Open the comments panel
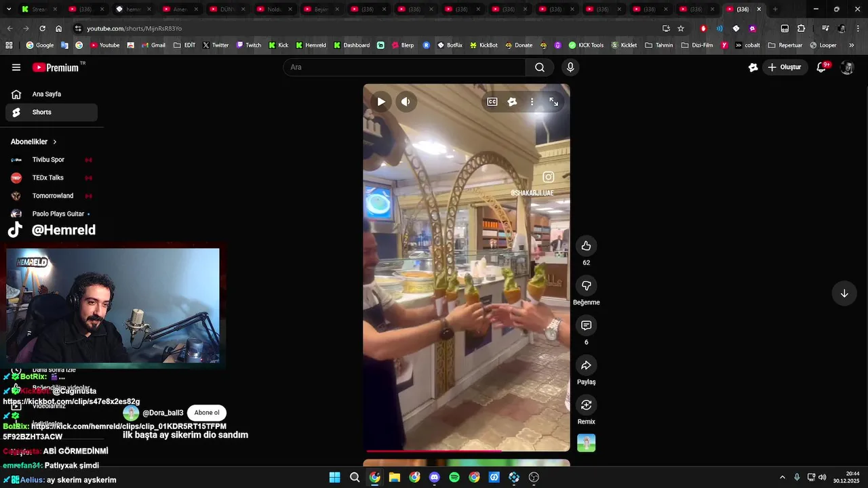This screenshot has width=868, height=488. pyautogui.click(x=587, y=326)
